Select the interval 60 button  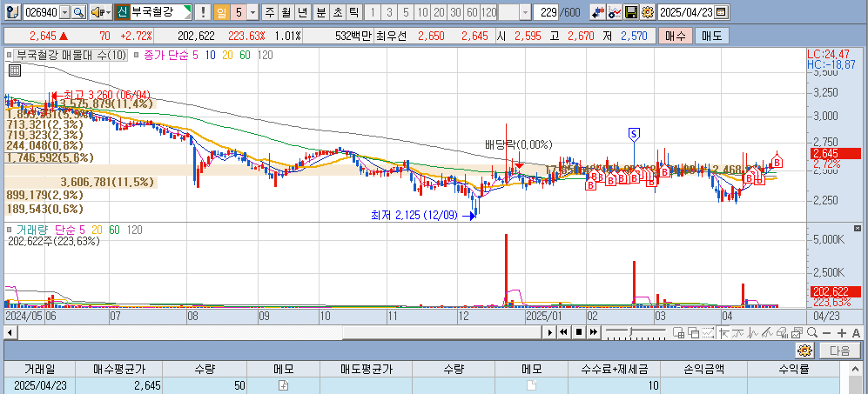pos(472,12)
